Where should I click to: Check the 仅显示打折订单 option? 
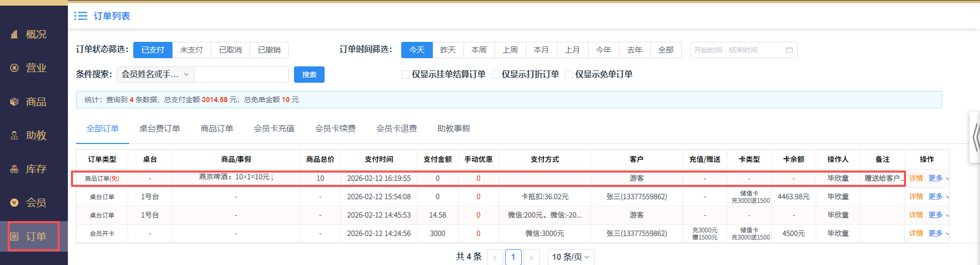496,75
